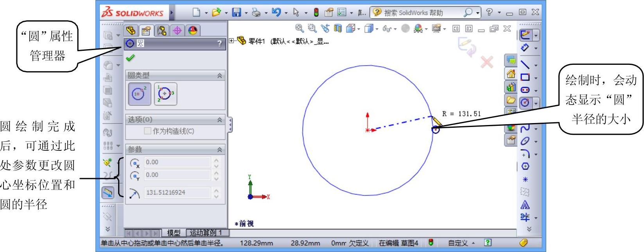The image size is (644, 252).
Task: Open the 自定义 units menu in status bar
Action: (461, 243)
